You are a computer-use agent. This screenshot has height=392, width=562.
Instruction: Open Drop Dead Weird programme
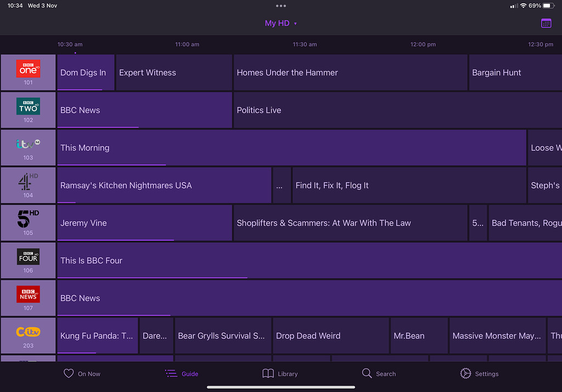[x=331, y=336]
